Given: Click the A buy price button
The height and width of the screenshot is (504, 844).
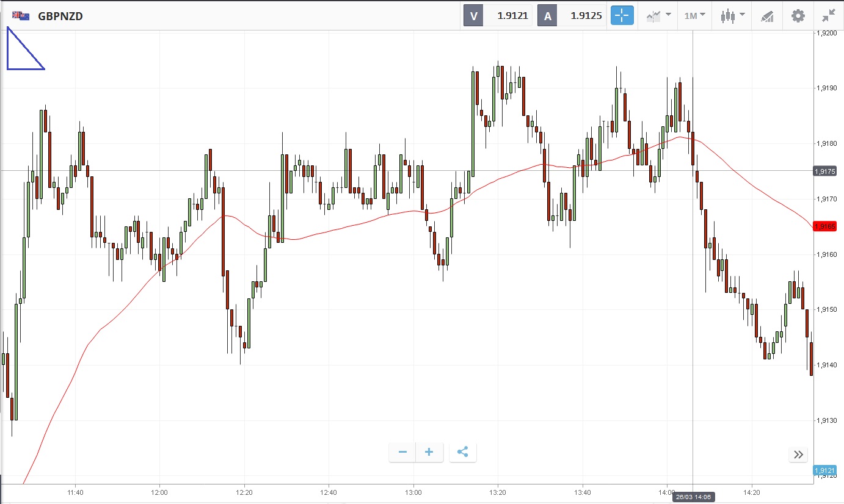Looking at the screenshot, I should (571, 16).
